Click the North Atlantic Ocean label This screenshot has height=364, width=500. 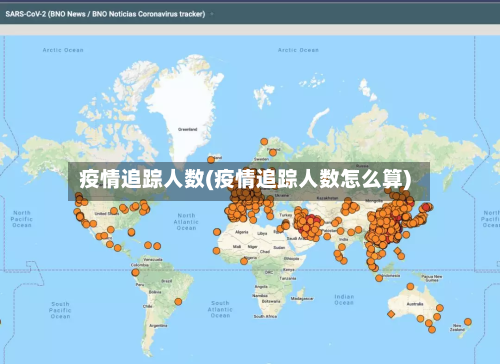(186, 222)
